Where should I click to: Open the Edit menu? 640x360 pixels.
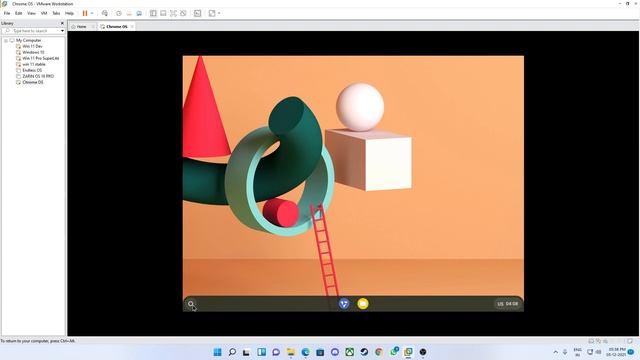tap(19, 13)
